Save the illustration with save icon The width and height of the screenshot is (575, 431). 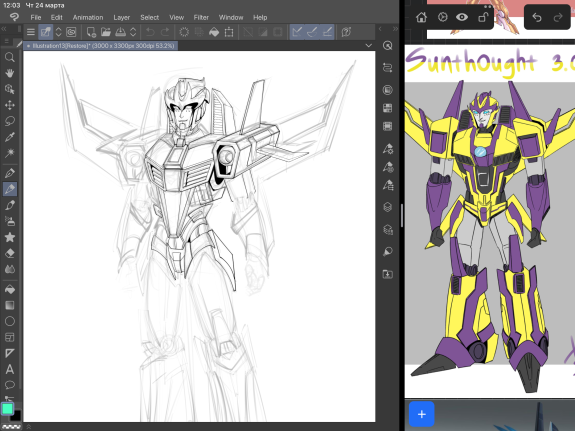120,32
